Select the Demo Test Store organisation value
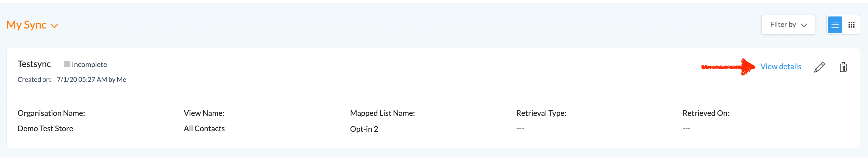 [45, 129]
